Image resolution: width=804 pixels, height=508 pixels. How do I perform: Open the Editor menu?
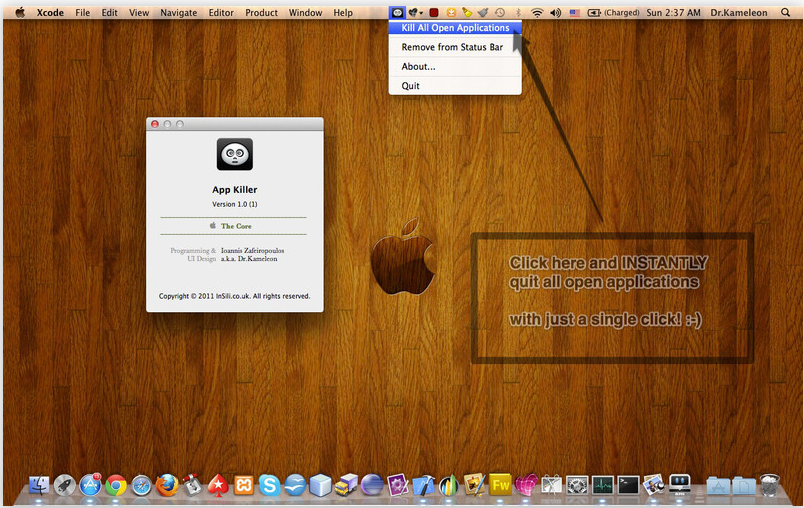pos(221,13)
